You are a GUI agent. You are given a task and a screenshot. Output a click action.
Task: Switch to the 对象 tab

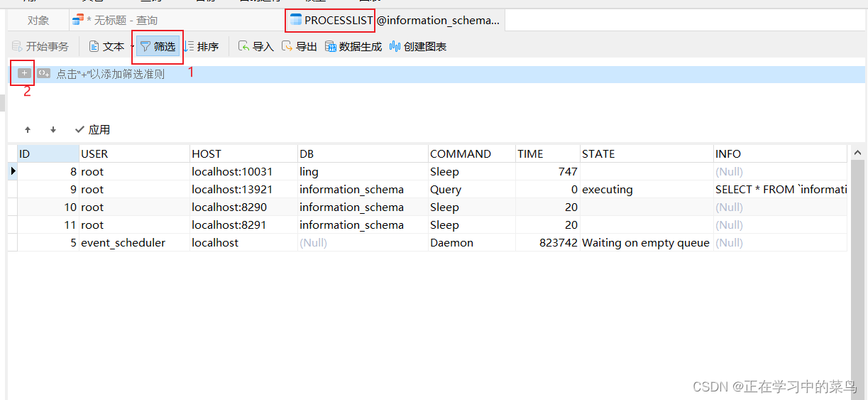click(38, 21)
